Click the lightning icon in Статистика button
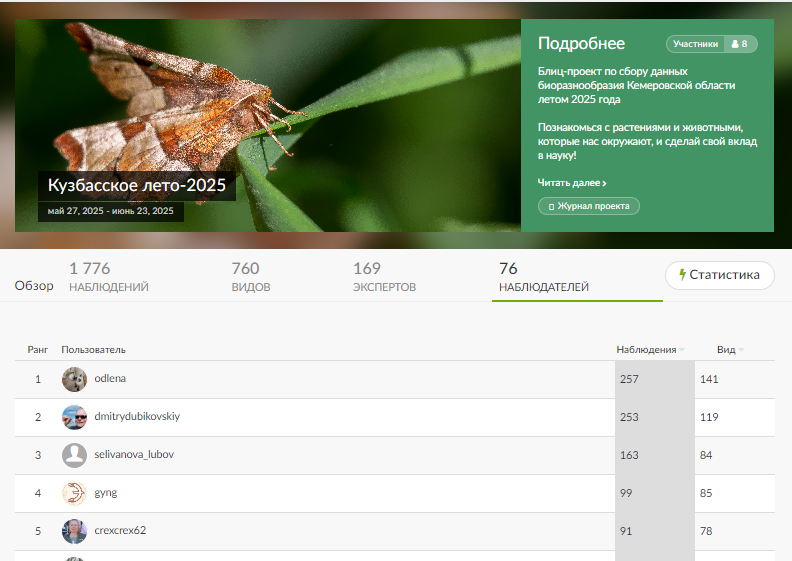 (682, 275)
